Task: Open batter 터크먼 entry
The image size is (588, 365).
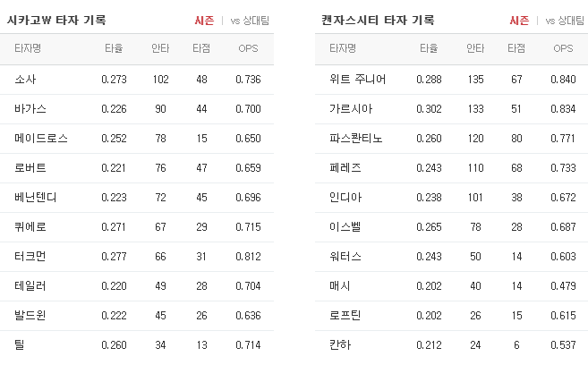Action: click(30, 257)
